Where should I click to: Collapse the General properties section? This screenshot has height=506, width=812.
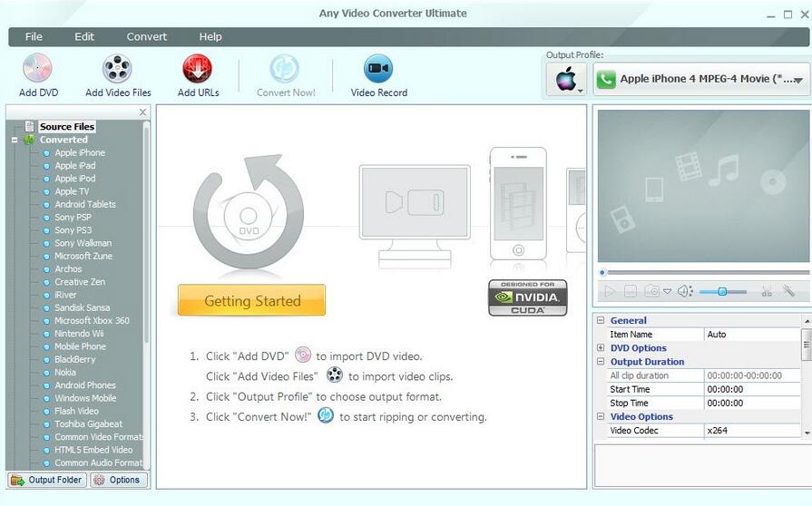tap(601, 320)
